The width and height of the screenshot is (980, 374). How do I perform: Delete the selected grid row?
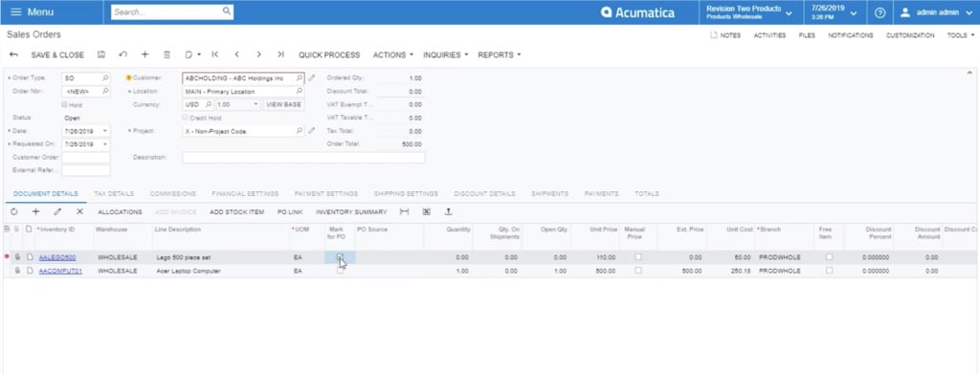[79, 212]
